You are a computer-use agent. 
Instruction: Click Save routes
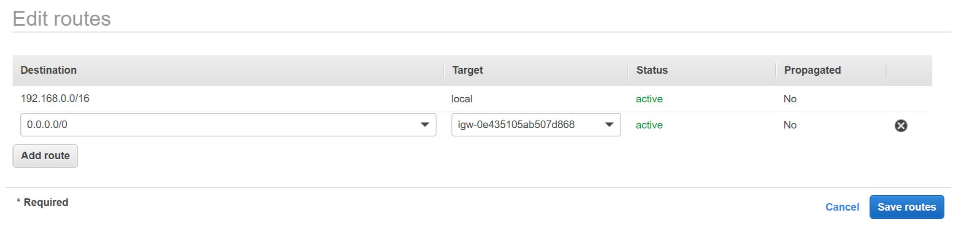click(907, 207)
